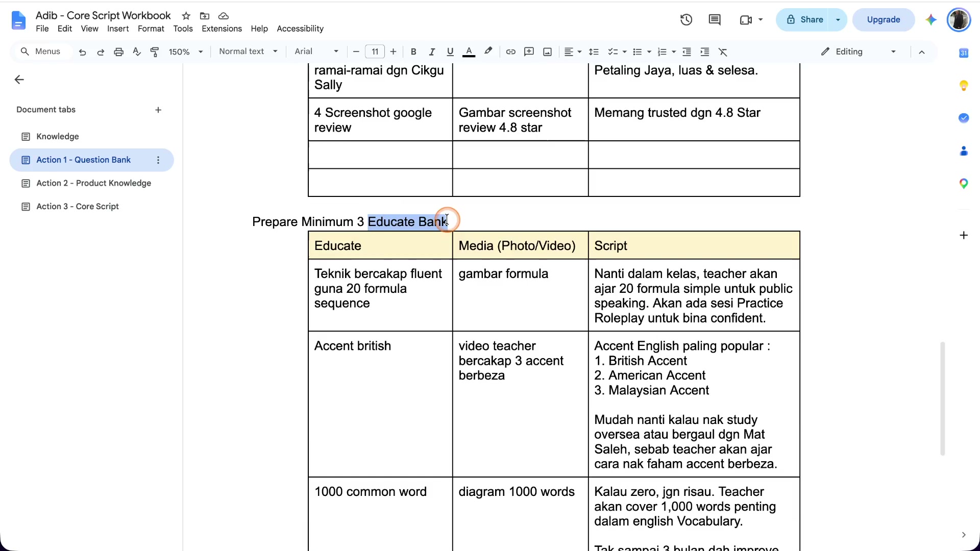Toggle italic formatting

click(432, 52)
